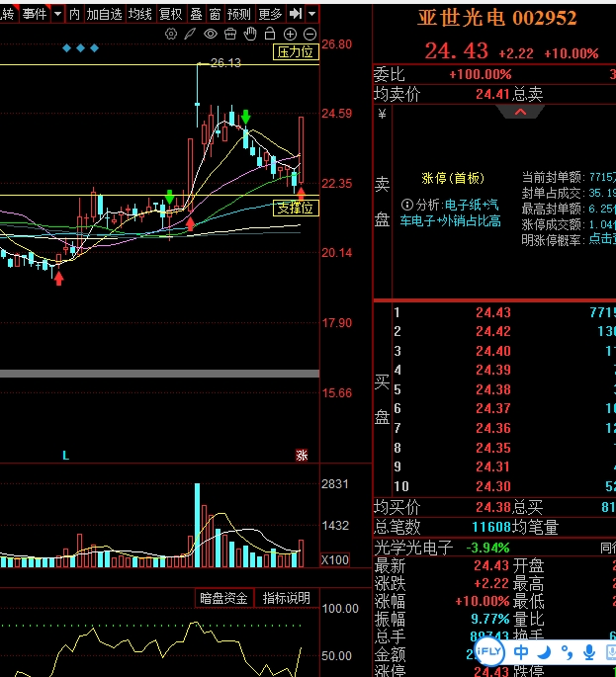Select the feather drawing tool icon

(190, 35)
